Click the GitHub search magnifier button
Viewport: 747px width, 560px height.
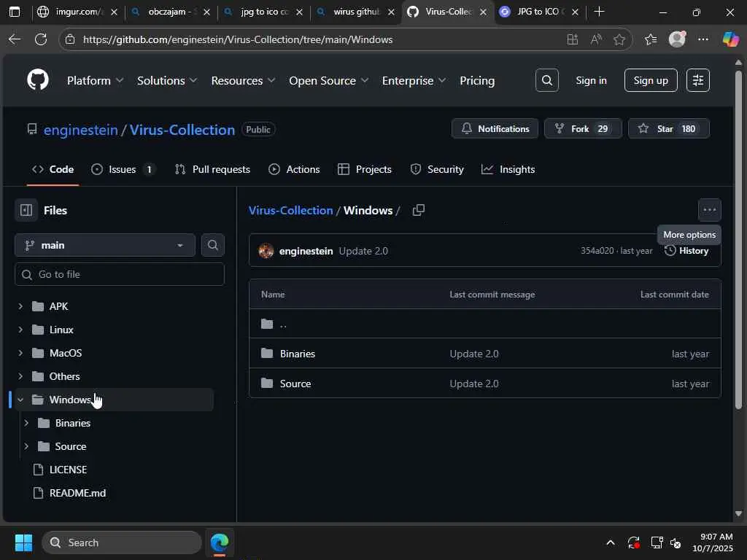(547, 80)
